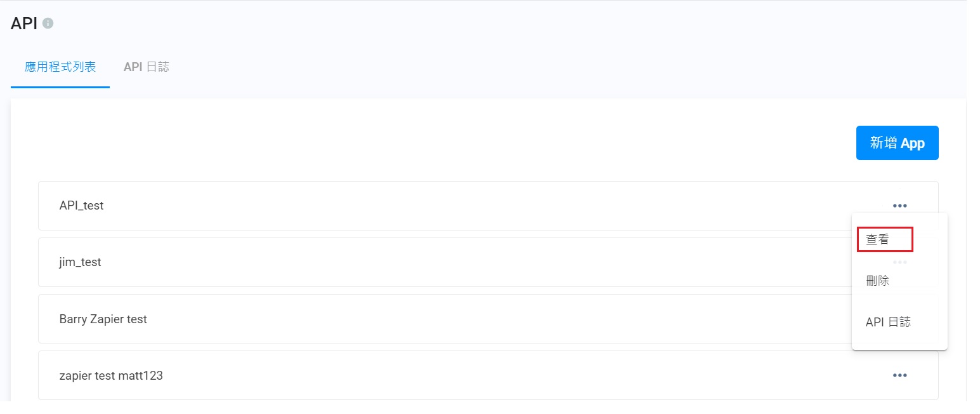Image resolution: width=980 pixels, height=414 pixels.
Task: Click the dimmed three-dot icon of jim_test
Action: pyautogui.click(x=899, y=262)
